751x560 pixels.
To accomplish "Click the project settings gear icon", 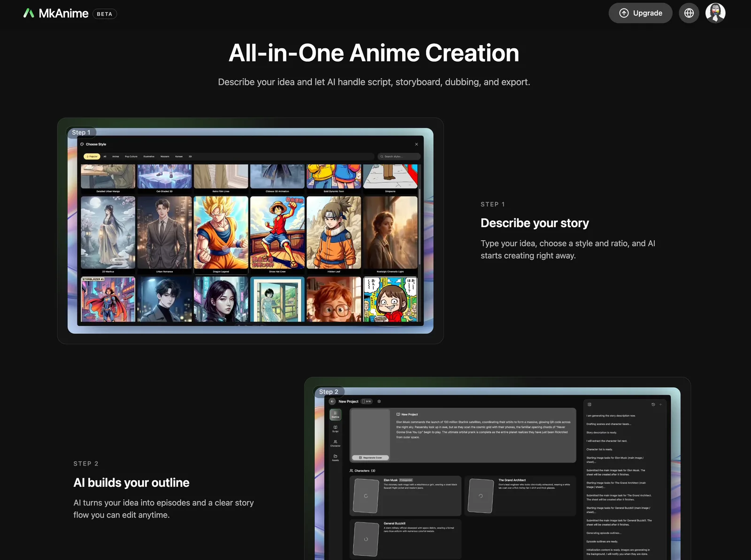I will tap(379, 401).
